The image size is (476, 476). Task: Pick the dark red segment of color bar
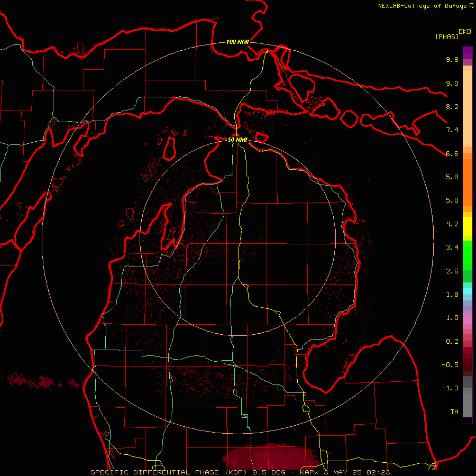(467, 359)
